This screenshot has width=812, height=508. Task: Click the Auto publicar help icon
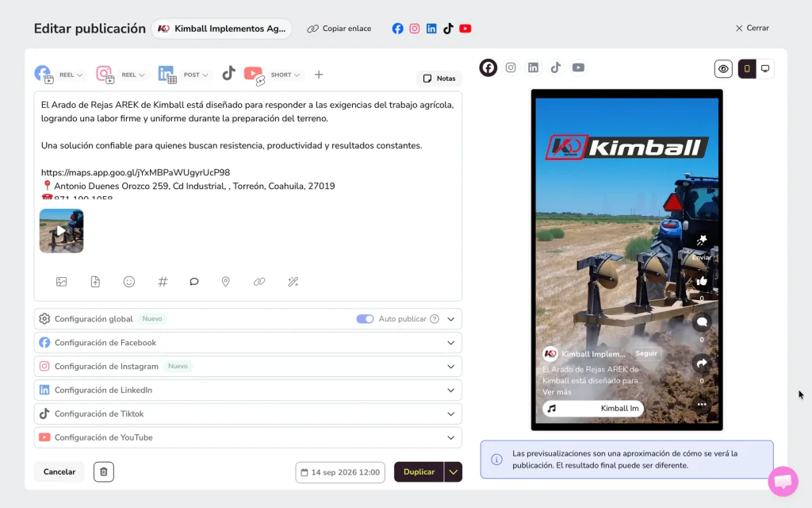(x=435, y=319)
